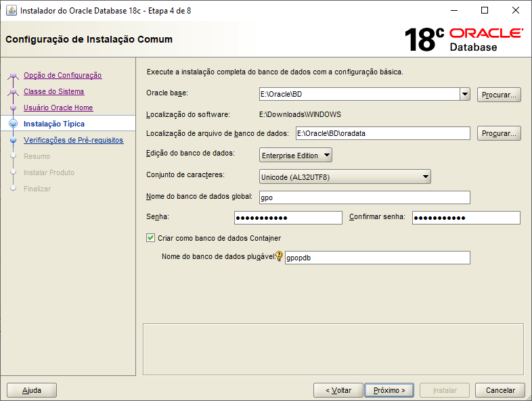The height and width of the screenshot is (401, 532).
Task: Go to 'Opção de Configuração' step
Action: (62, 75)
